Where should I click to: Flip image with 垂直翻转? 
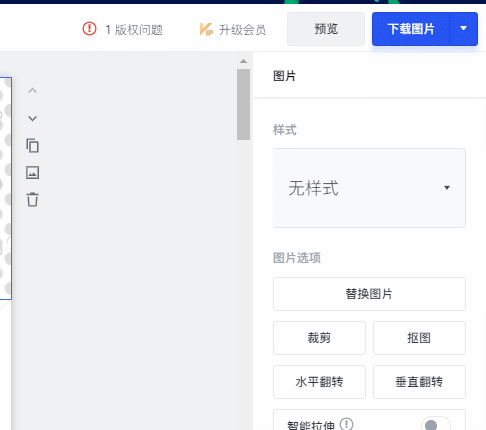(419, 382)
